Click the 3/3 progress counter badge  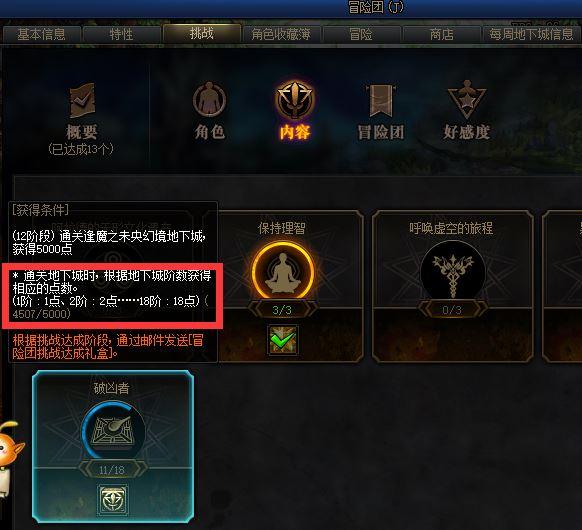click(282, 310)
